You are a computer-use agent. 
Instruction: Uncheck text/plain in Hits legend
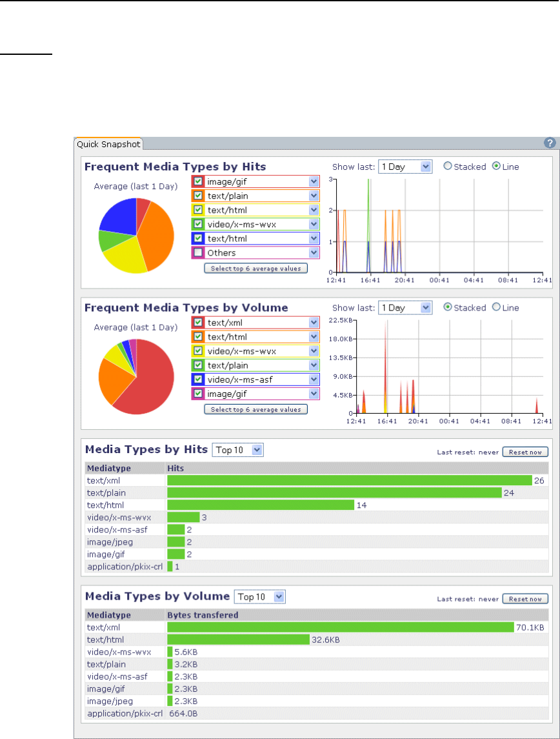pyautogui.click(x=198, y=196)
